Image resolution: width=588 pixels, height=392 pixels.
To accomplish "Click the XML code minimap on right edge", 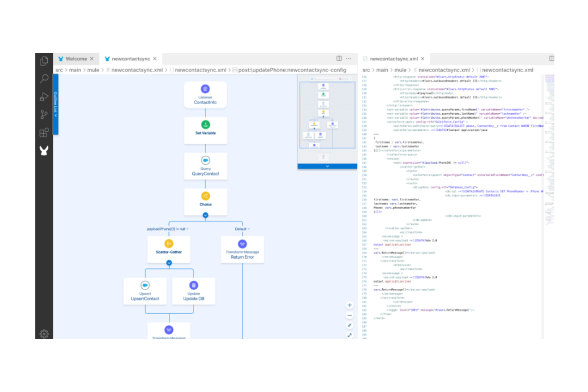I will (549, 149).
